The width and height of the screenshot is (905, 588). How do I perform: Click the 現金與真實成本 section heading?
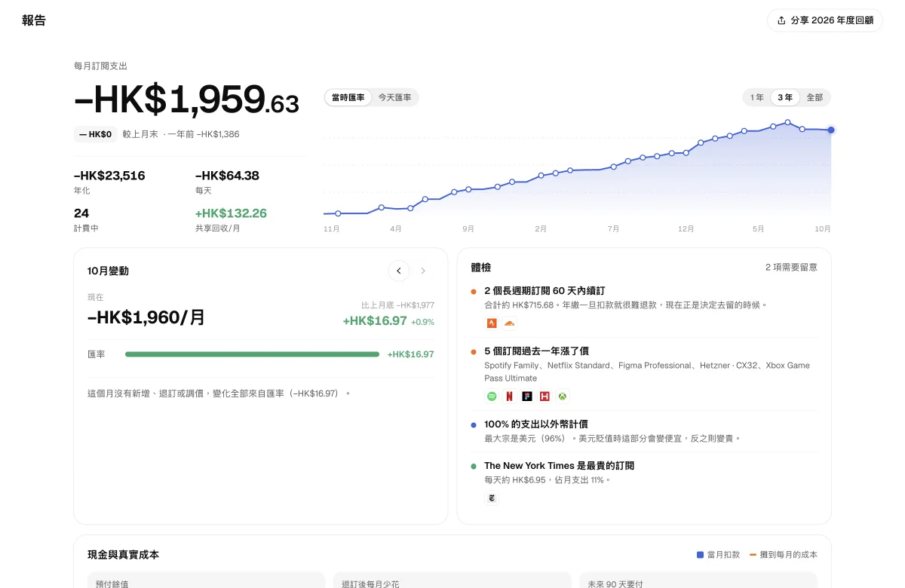coord(123,555)
